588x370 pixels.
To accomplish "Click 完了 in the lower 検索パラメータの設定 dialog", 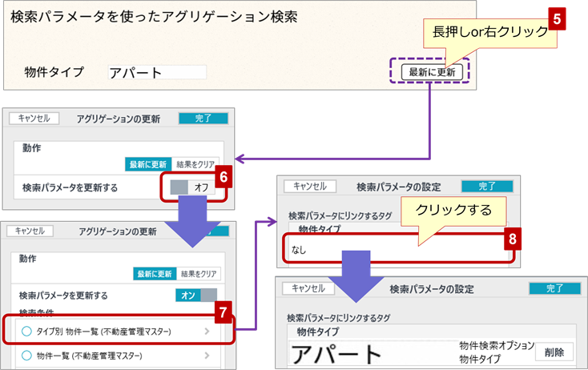I will coord(555,288).
